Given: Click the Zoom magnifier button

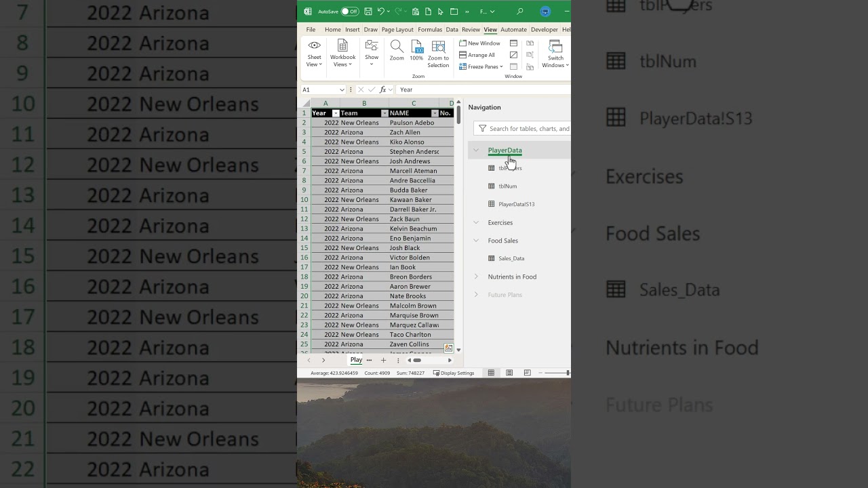Looking at the screenshot, I should (x=397, y=51).
